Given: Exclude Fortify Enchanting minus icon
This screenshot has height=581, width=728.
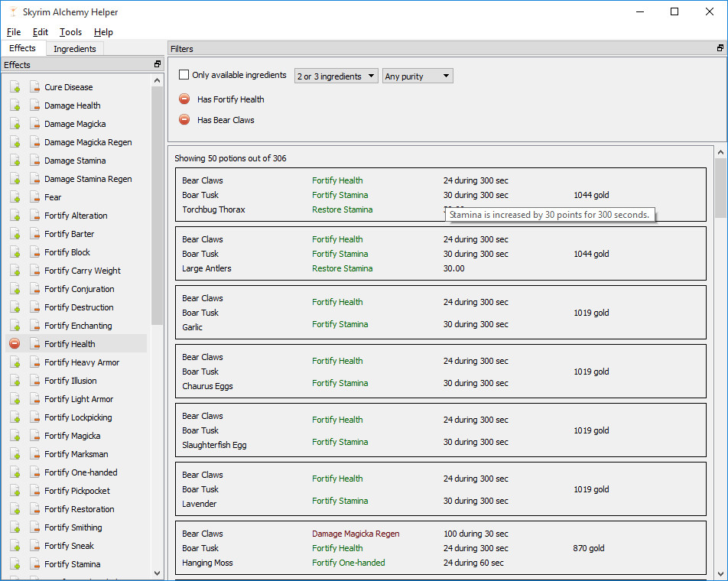Looking at the screenshot, I should (34, 326).
